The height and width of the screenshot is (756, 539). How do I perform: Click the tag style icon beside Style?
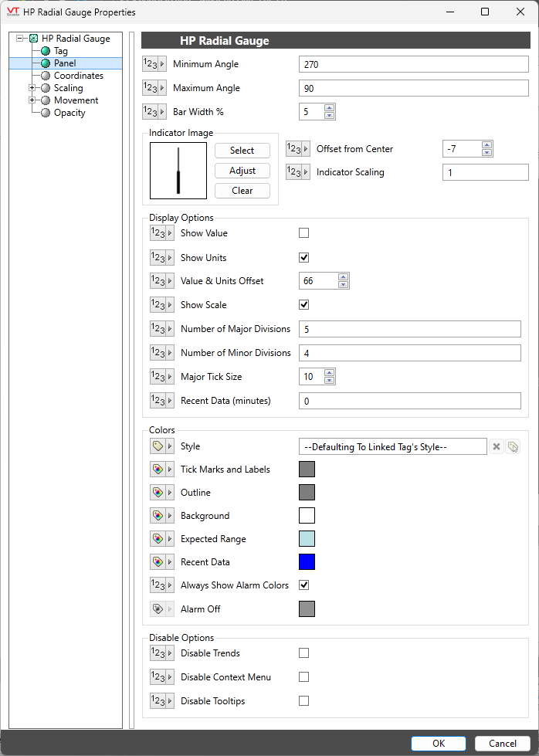tap(161, 446)
